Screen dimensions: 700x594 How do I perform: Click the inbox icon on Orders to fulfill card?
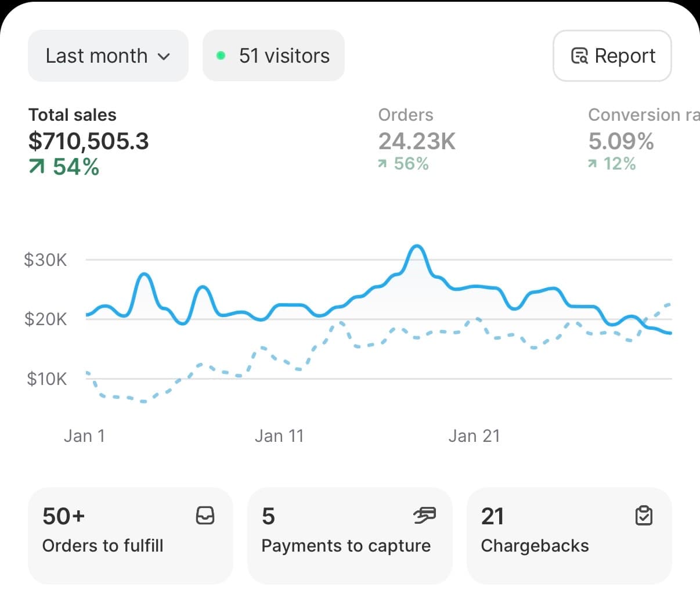tap(206, 515)
